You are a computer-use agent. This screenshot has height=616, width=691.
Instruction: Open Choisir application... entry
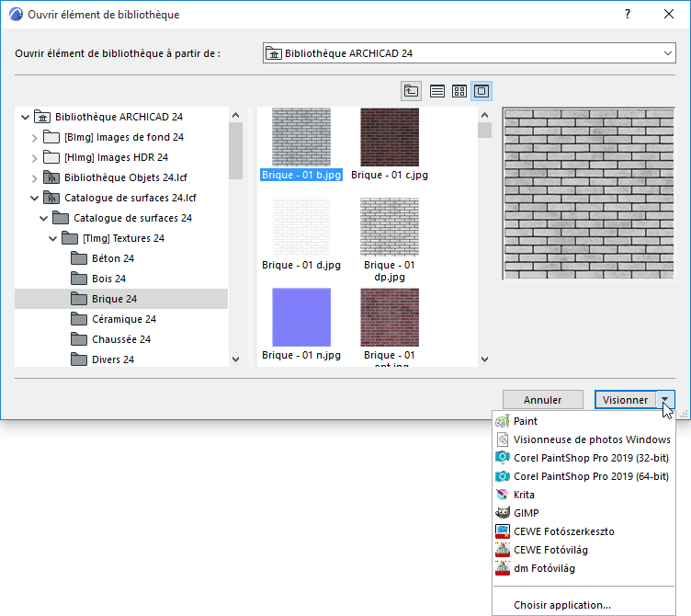tap(583, 605)
